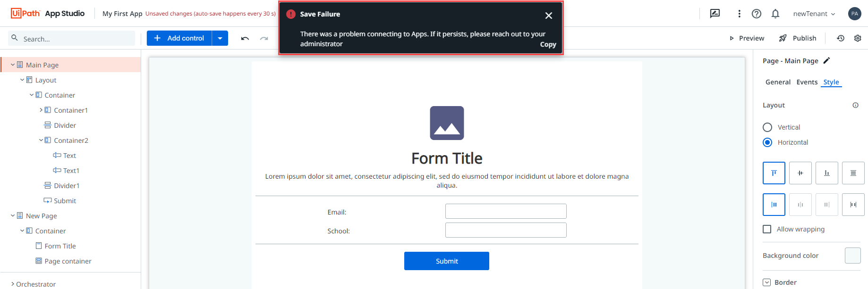Select the justify end icon
868x289 pixels.
[827, 205]
